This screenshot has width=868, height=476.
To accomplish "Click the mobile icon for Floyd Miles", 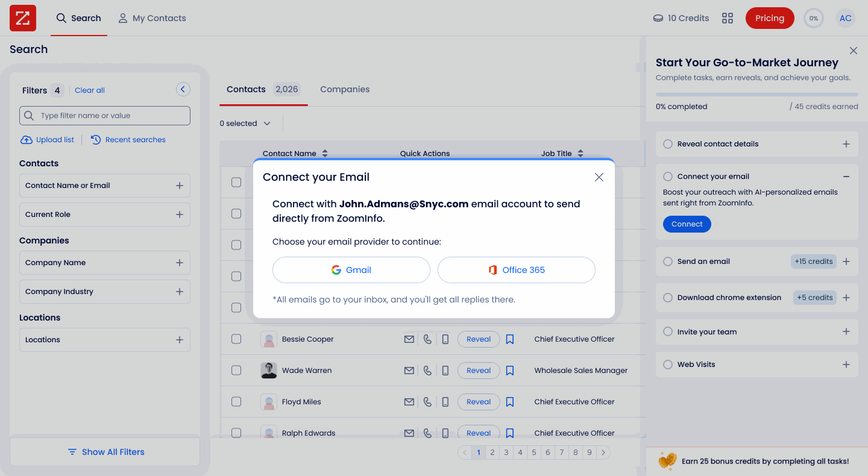I will pos(445,402).
